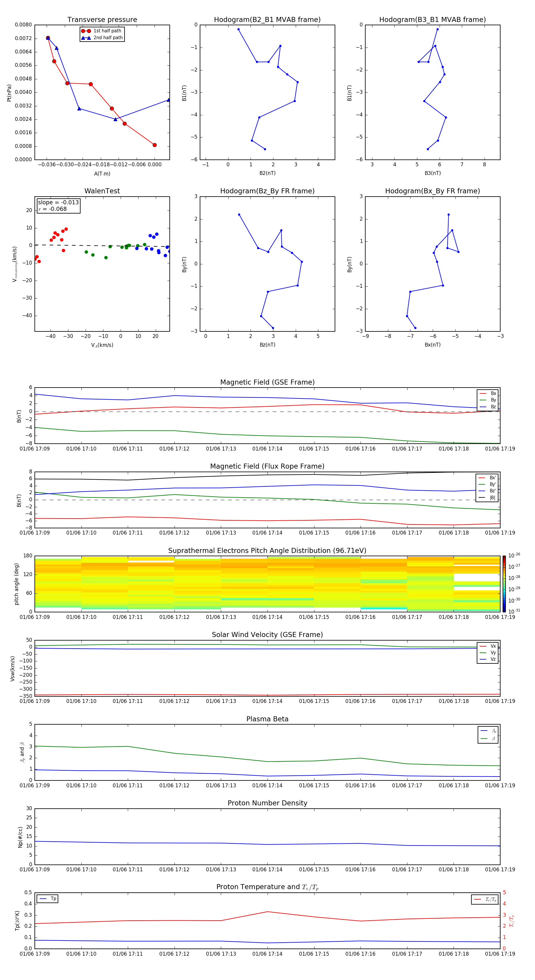Click the "Hodogram(B2_B1 MVAB frame)" title

[267, 20]
